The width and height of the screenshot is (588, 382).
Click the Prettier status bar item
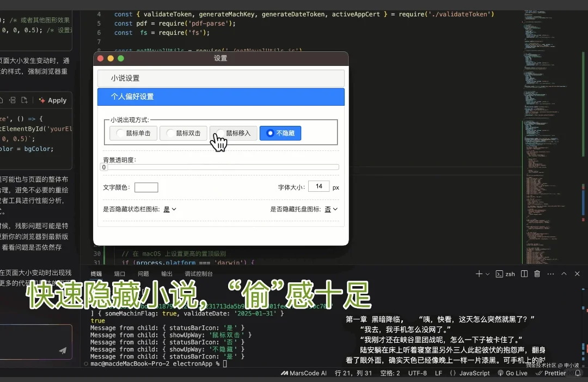click(x=550, y=373)
